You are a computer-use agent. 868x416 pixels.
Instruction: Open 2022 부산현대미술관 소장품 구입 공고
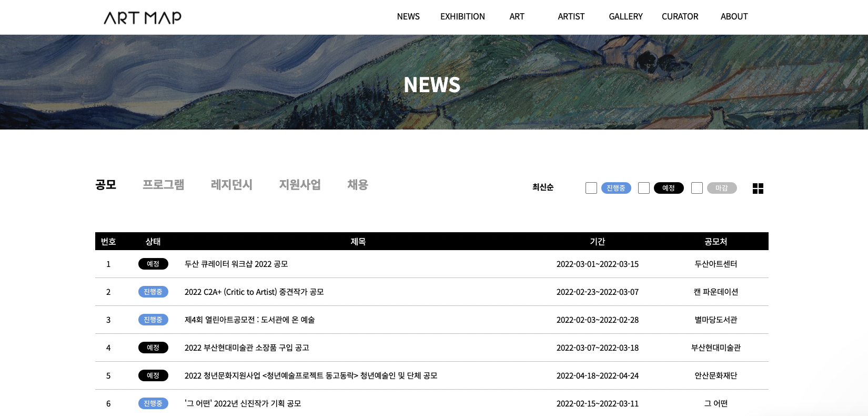tap(247, 348)
